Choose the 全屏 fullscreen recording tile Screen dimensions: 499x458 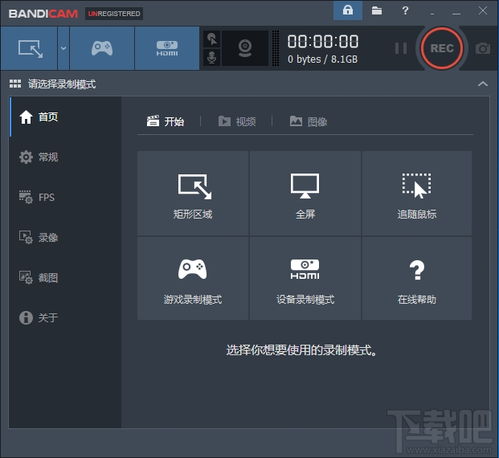tap(305, 193)
